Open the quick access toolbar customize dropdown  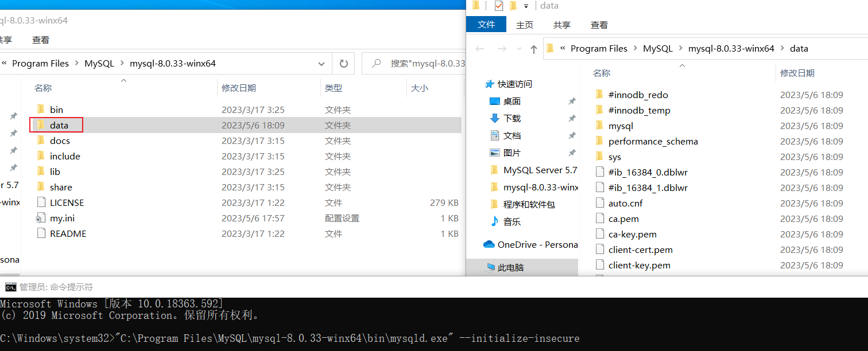pyautogui.click(x=526, y=6)
